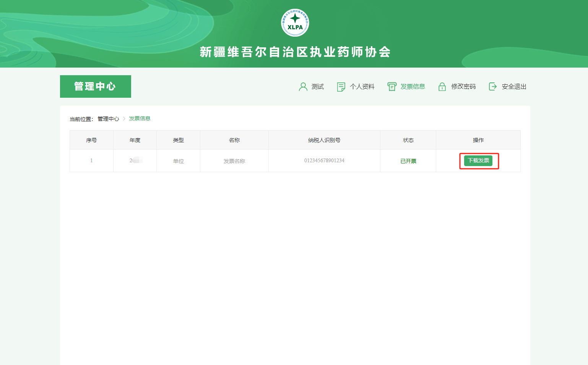Click the user avatar icon beside 测试
The image size is (588, 365).
tap(303, 87)
